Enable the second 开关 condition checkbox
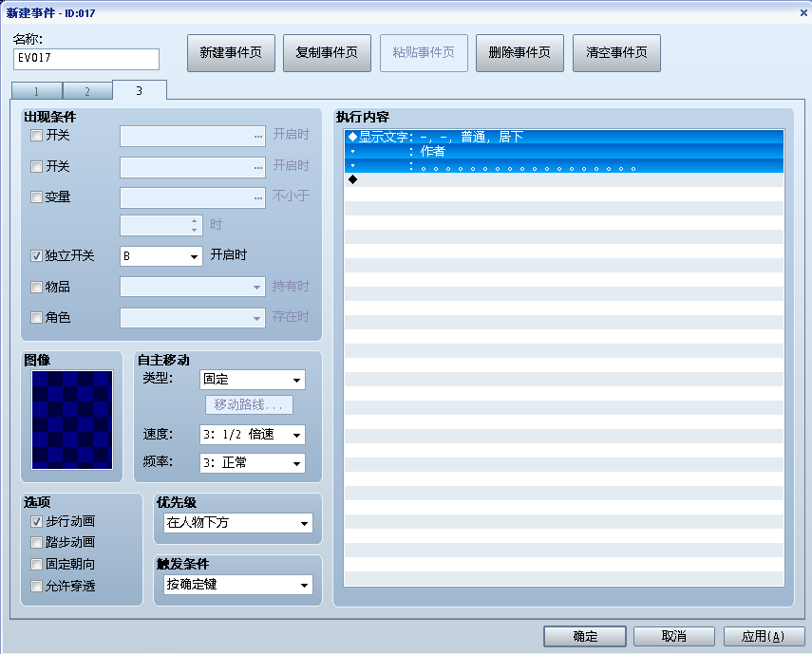This screenshot has height=654, width=812. [36, 167]
